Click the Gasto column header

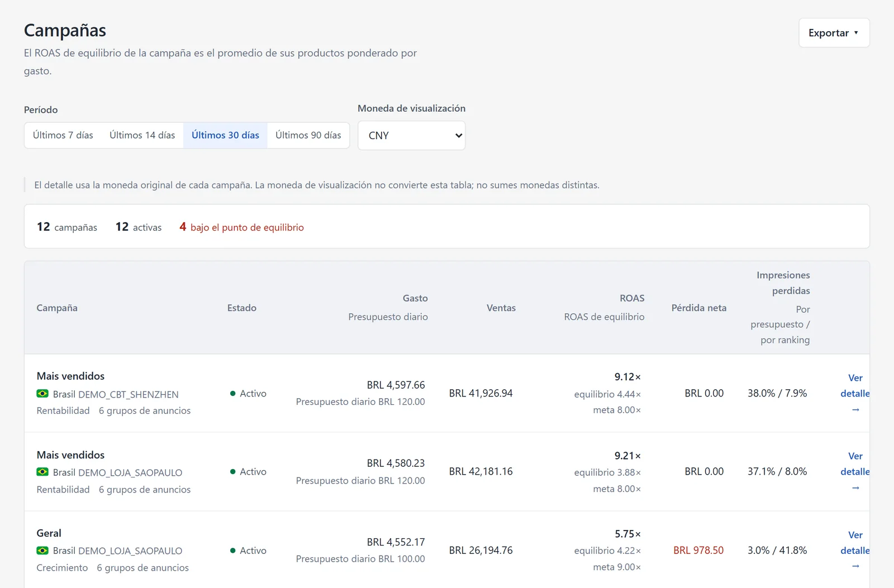415,298
